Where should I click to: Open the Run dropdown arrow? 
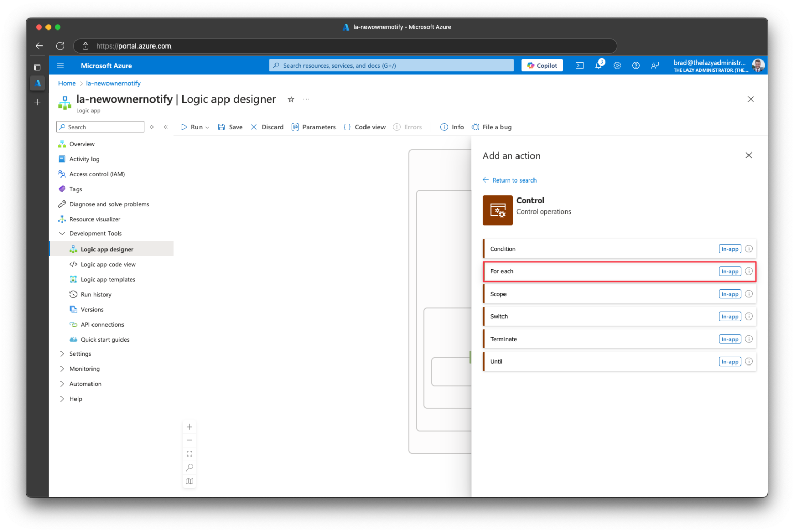click(207, 127)
